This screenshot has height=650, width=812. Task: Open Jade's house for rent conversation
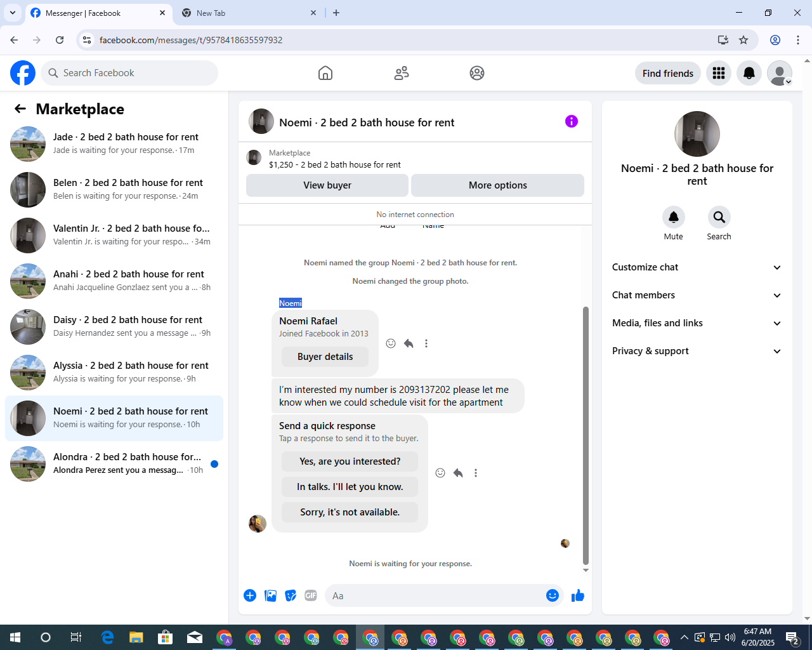[114, 143]
